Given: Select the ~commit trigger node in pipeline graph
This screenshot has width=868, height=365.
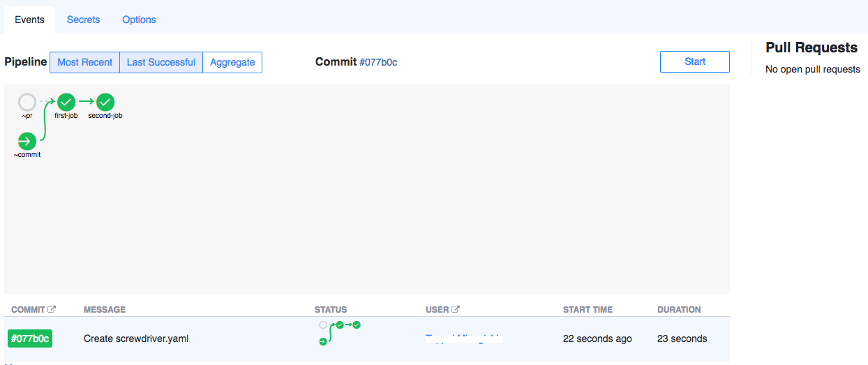Looking at the screenshot, I should pyautogui.click(x=27, y=141).
